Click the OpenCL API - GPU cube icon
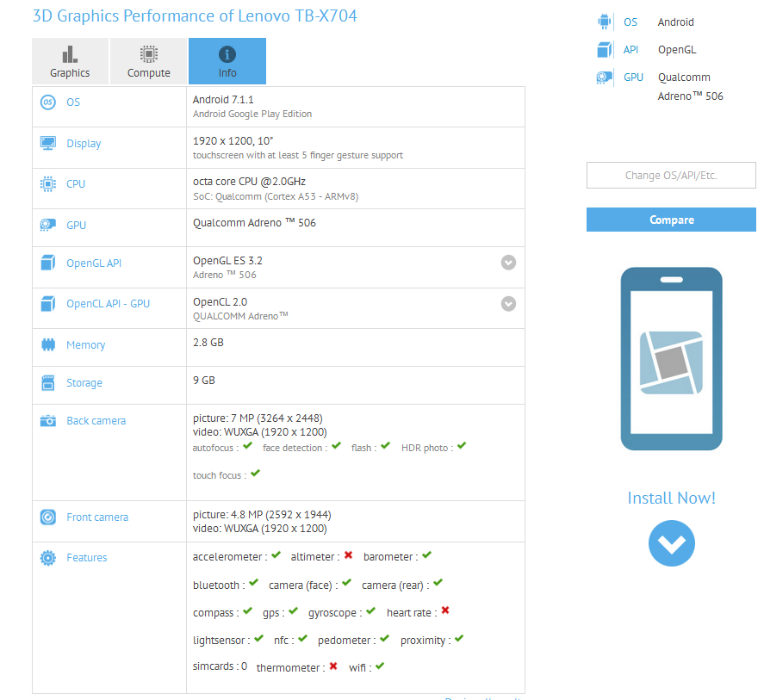Screen dimensions: 764x700 point(47,303)
